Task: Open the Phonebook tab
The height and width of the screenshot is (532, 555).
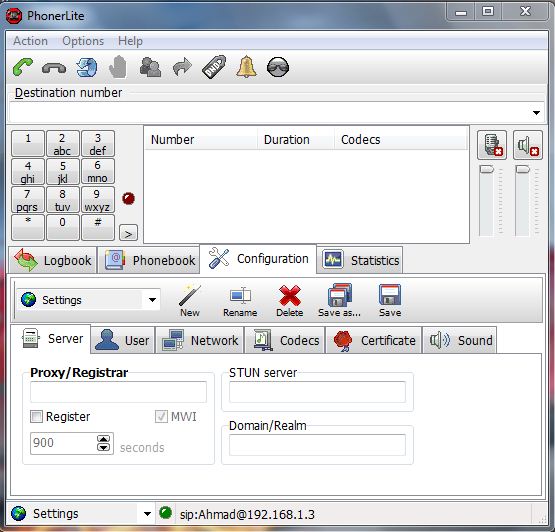Action: [x=149, y=260]
